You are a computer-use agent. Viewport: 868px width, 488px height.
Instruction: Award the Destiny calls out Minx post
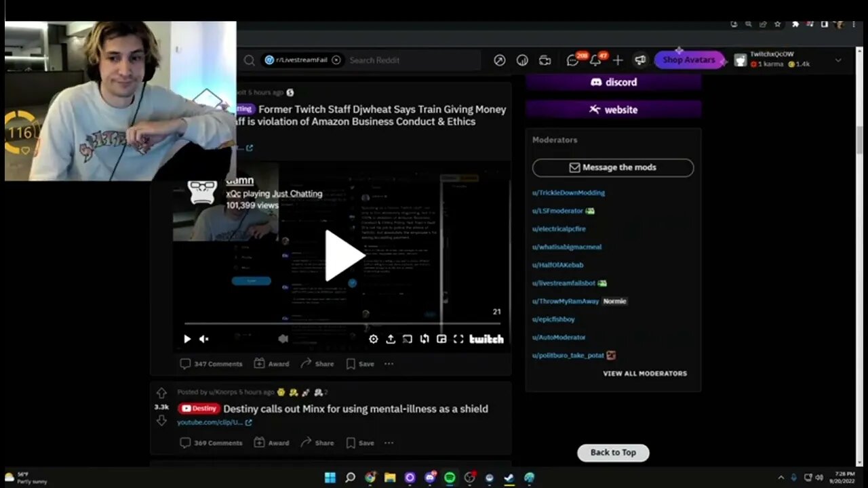(271, 443)
